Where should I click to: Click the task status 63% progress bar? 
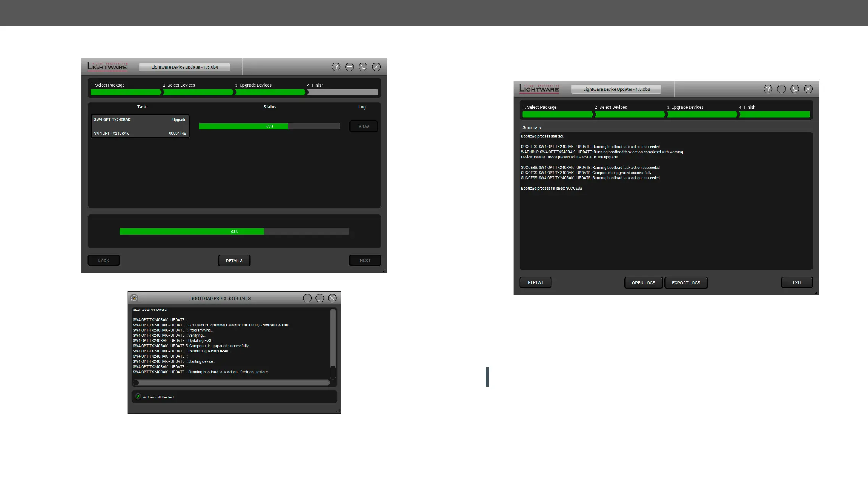pyautogui.click(x=270, y=126)
